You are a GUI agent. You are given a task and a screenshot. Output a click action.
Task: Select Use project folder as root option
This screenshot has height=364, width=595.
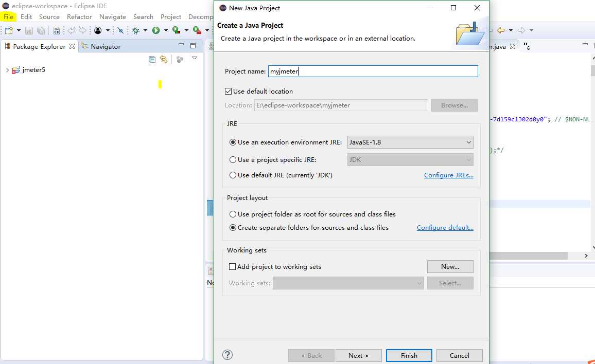[x=233, y=214]
